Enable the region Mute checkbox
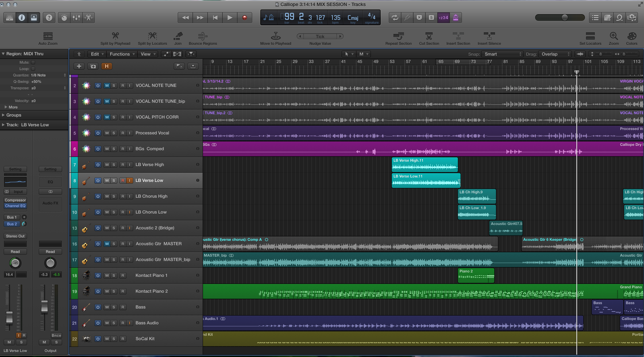The height and width of the screenshot is (357, 644). coord(33,62)
